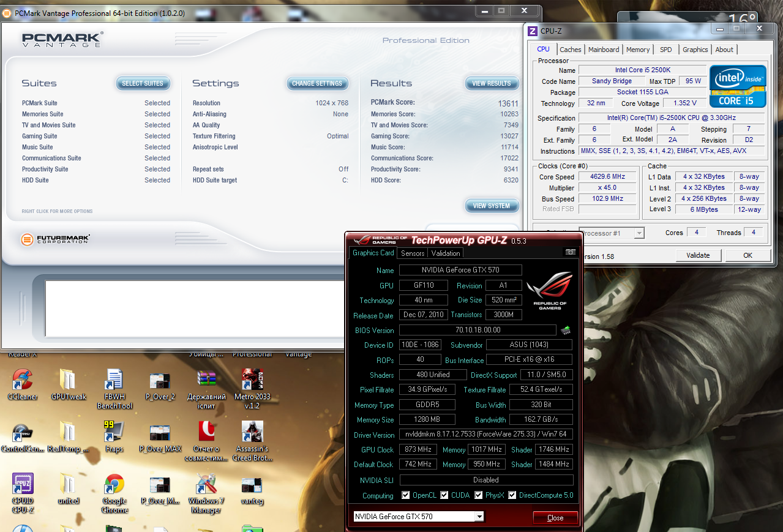The width and height of the screenshot is (783, 532).
Task: Click the BIOS save chip icon in GPU-Z
Action: pyautogui.click(x=566, y=331)
